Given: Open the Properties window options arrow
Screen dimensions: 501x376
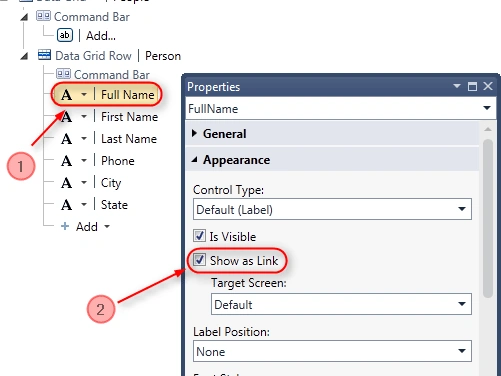Looking at the screenshot, I should (x=457, y=86).
